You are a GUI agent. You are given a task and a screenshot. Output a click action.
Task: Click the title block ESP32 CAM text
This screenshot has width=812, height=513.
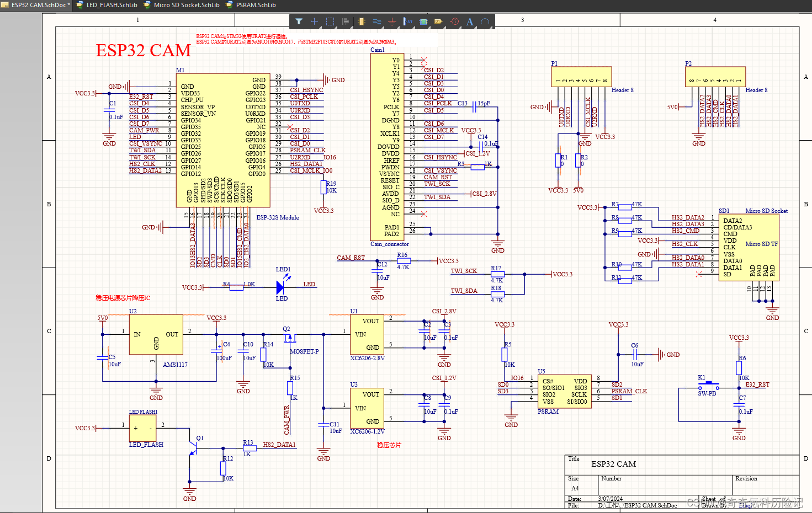coord(613,464)
